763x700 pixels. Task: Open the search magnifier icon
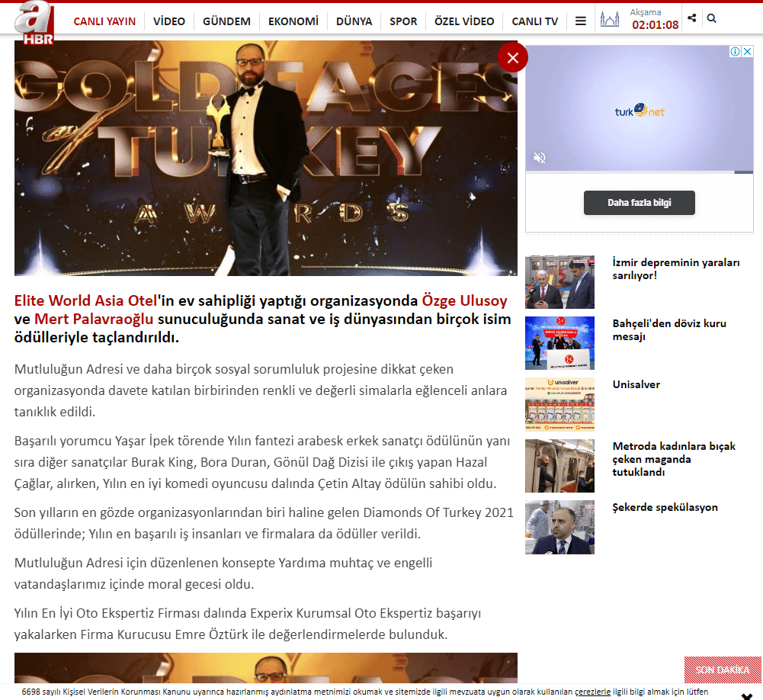tap(711, 18)
